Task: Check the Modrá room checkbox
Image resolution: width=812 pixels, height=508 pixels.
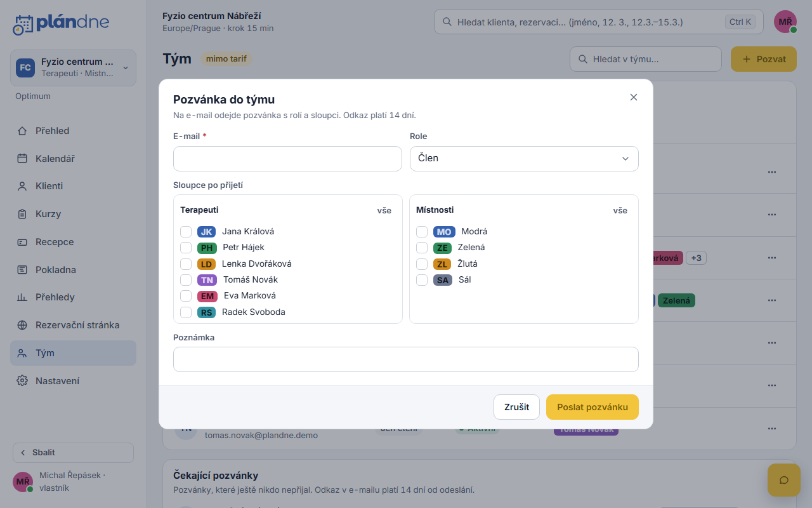Action: (422, 232)
